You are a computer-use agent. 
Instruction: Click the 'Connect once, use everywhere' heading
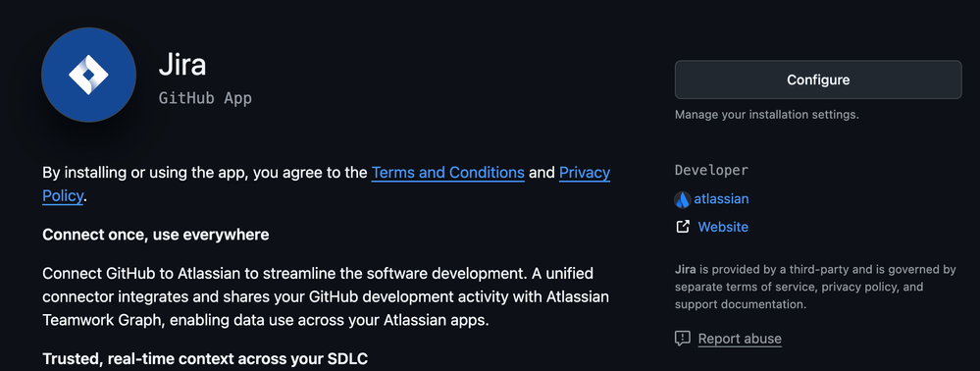pyautogui.click(x=156, y=235)
